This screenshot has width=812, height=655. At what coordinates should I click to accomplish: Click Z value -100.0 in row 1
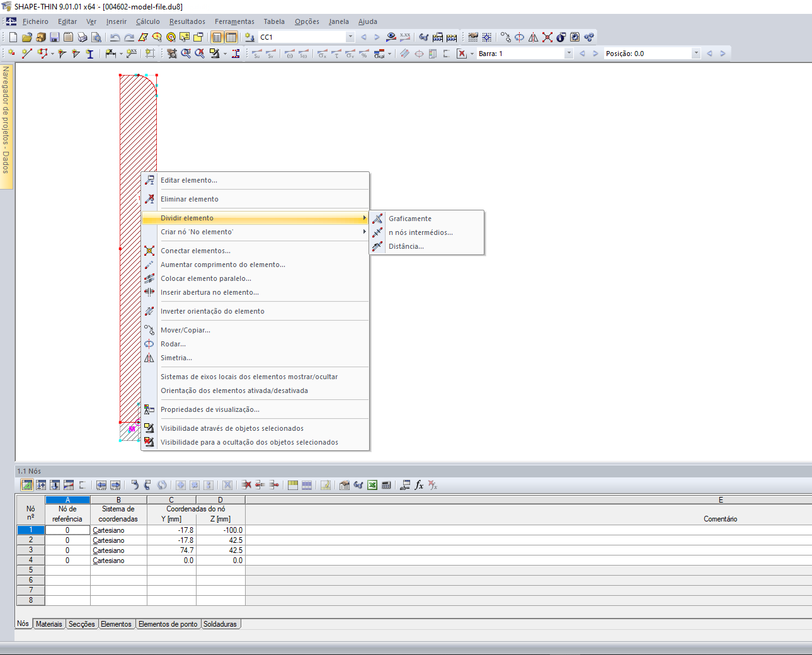tap(220, 530)
